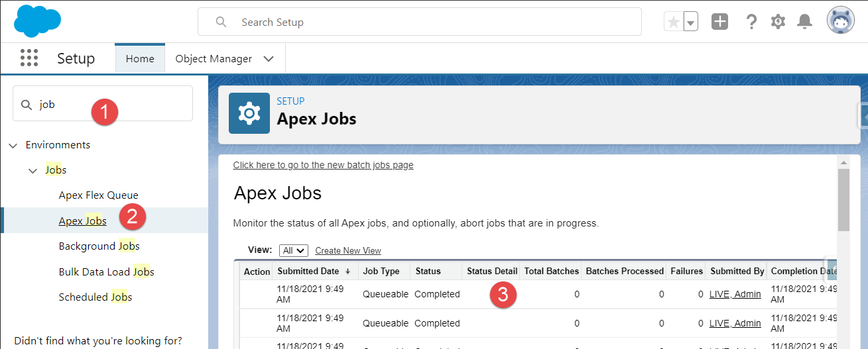Image resolution: width=868 pixels, height=349 pixels.
Task: Click the Setup app name label
Action: [76, 58]
